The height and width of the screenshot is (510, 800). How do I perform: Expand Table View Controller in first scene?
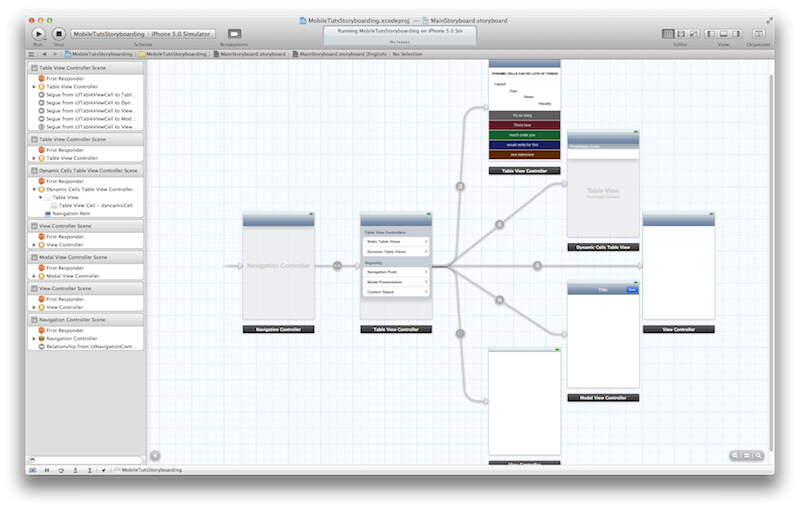34,87
